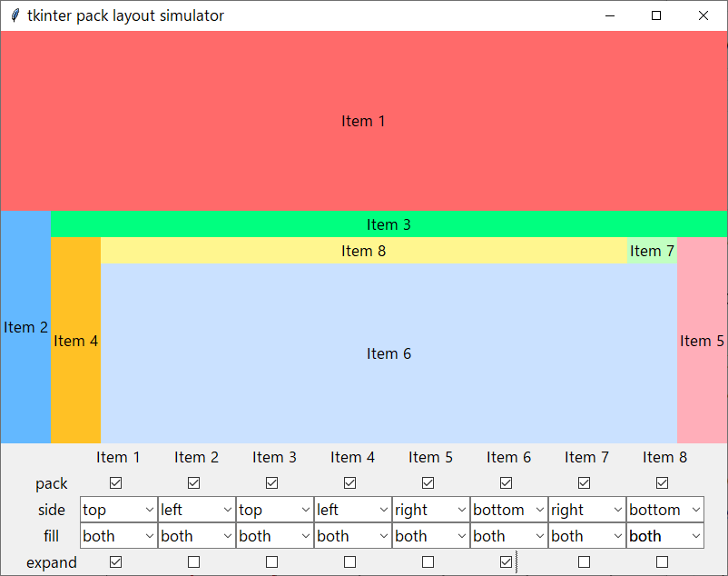The height and width of the screenshot is (576, 728).
Task: Open the side dropdown for Item 8
Action: pyautogui.click(x=664, y=510)
